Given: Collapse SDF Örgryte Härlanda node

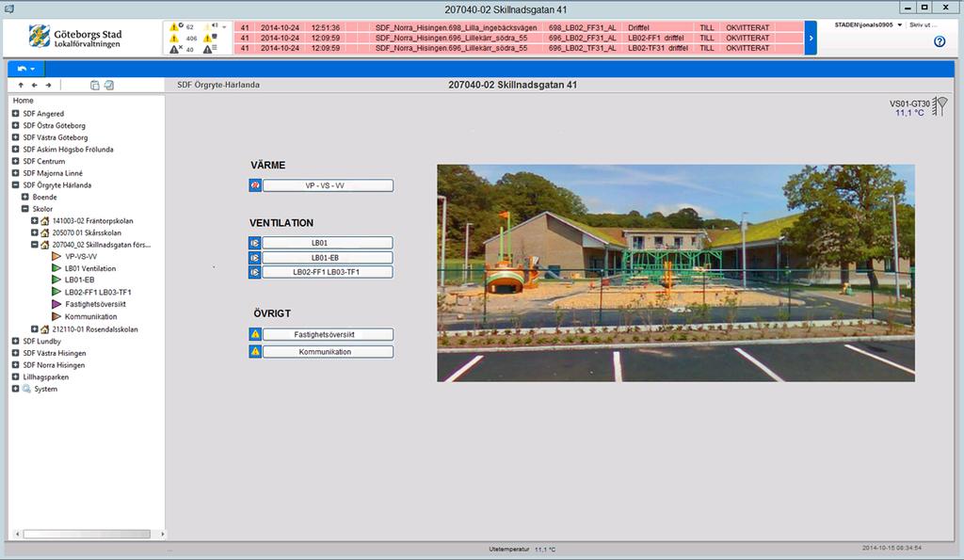Looking at the screenshot, I should (15, 184).
